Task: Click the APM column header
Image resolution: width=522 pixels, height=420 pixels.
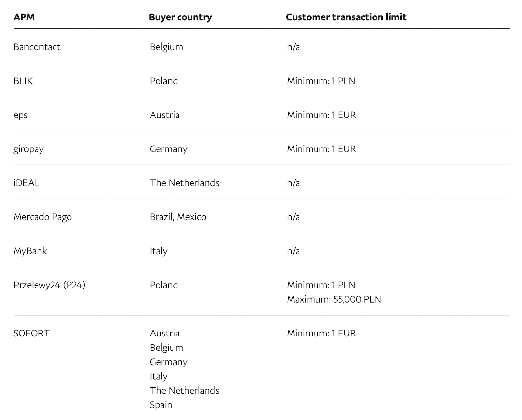Action: [24, 17]
